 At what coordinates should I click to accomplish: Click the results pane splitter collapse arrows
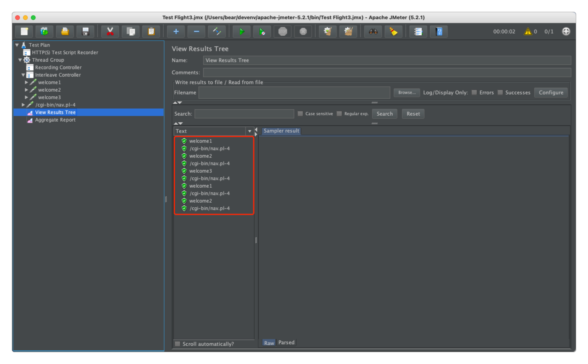click(256, 132)
